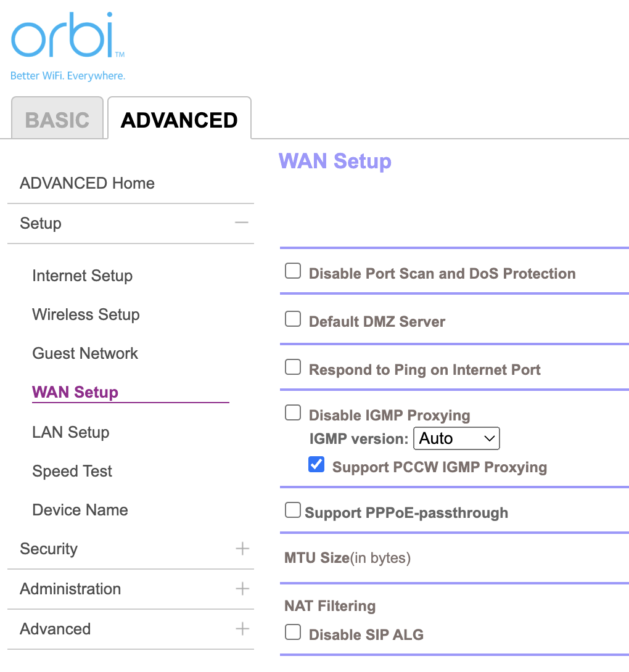Open Wireless Setup page
The height and width of the screenshot is (672, 629).
click(x=86, y=314)
